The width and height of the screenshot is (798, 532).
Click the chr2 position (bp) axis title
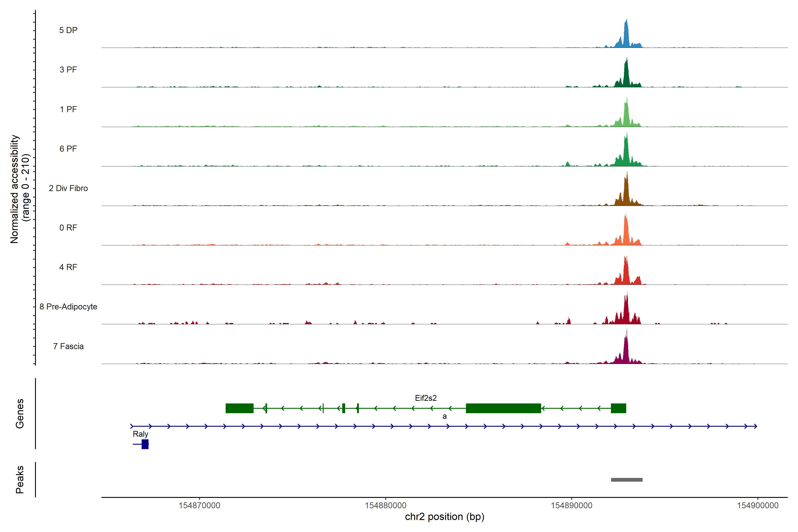tap(444, 517)
